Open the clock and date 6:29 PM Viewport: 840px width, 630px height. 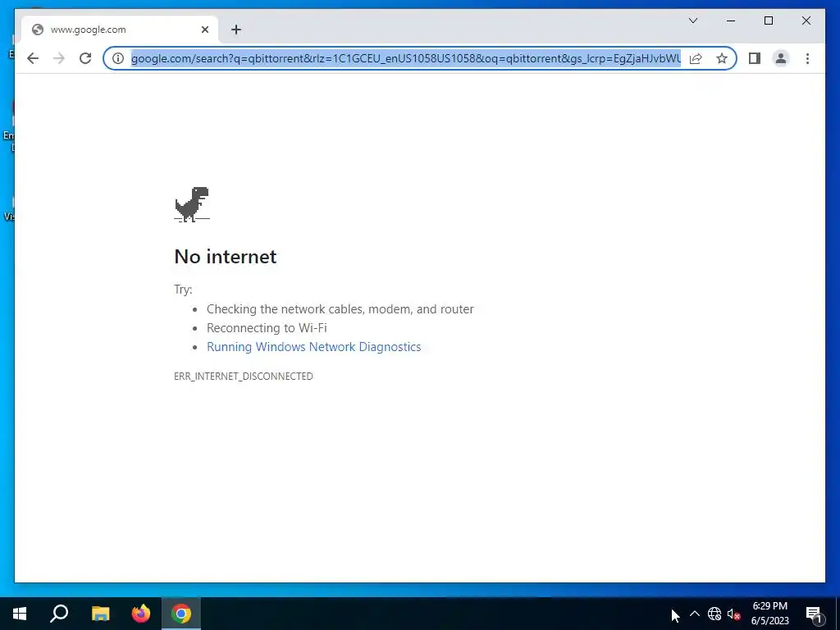[x=769, y=614]
